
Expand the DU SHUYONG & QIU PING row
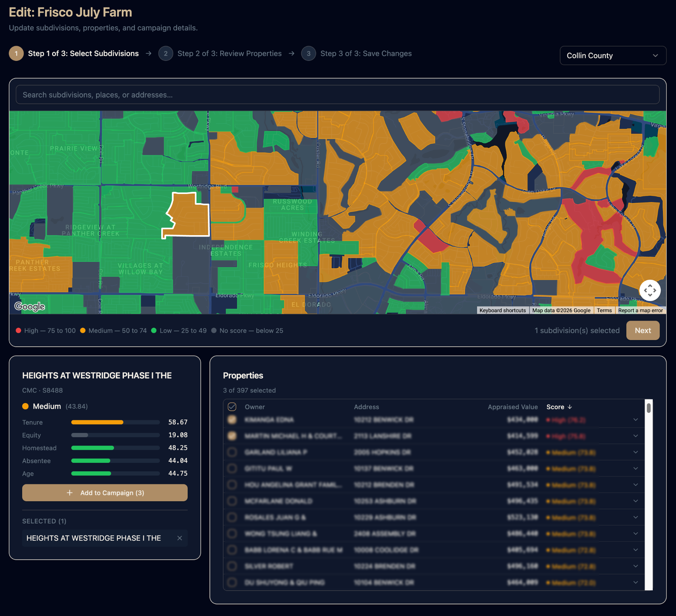pyautogui.click(x=636, y=583)
